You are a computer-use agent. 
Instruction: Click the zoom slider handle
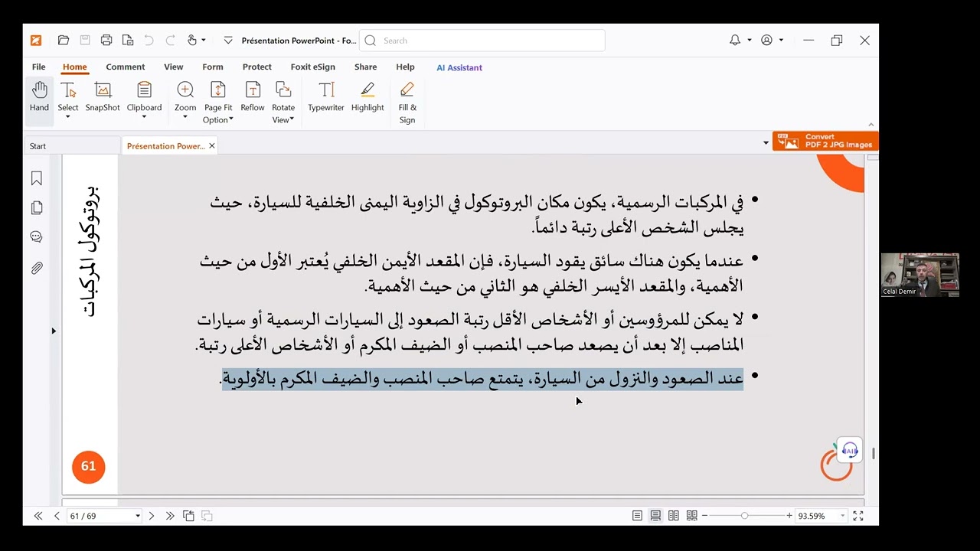744,516
